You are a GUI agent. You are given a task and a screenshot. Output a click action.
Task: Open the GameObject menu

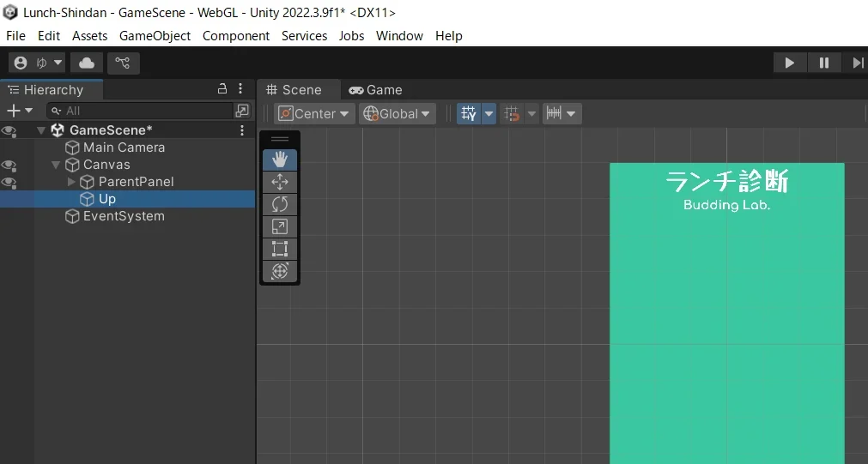155,35
